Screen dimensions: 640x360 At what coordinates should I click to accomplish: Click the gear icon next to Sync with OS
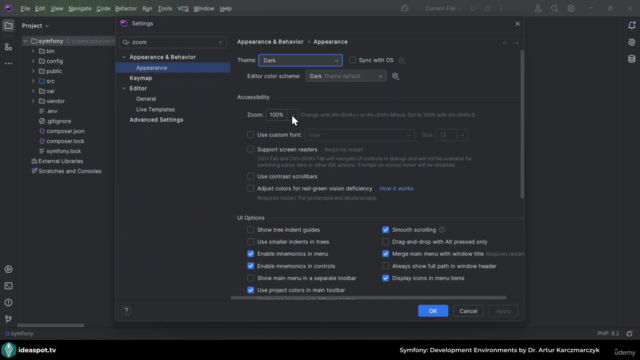click(402, 60)
